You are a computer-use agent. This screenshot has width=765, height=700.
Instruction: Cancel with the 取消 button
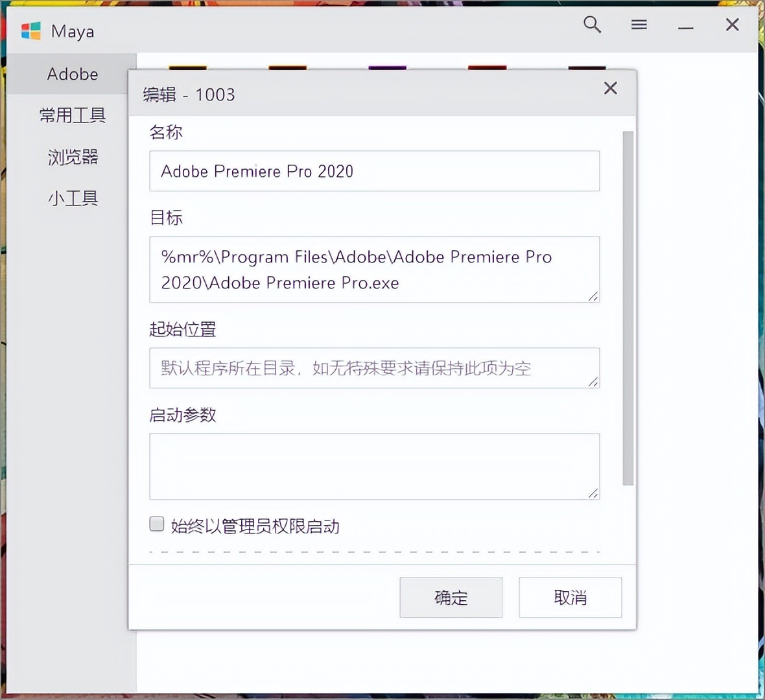(x=570, y=598)
